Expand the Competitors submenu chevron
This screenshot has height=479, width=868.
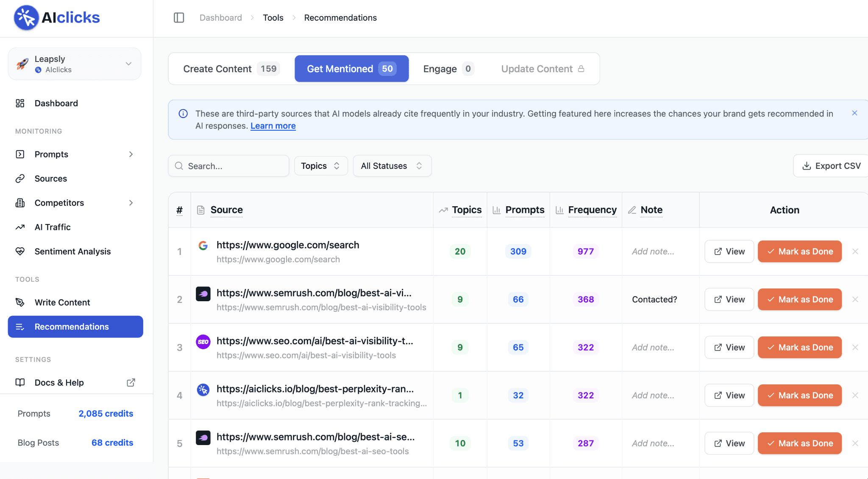[131, 203]
